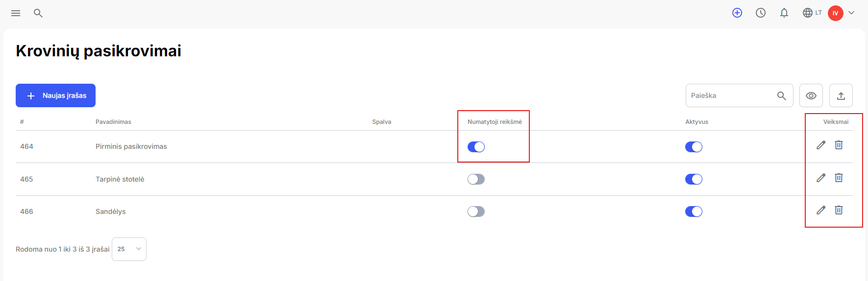The image size is (868, 281).
Task: Toggle default value for Pirminis pasikrovimas
Action: [476, 147]
